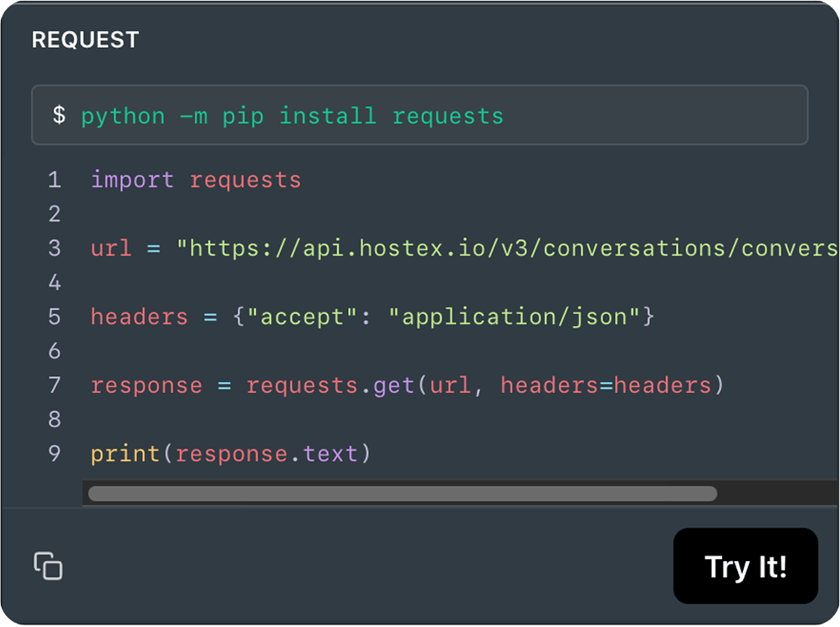
Task: Click the url variable on line 3
Action: [x=111, y=248]
